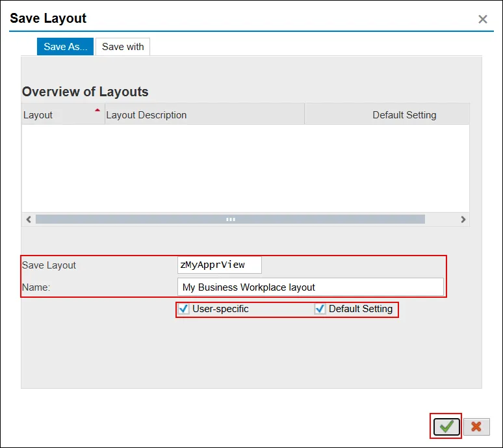503x448 pixels.
Task: Click the Save Layout field label
Action: 49,265
